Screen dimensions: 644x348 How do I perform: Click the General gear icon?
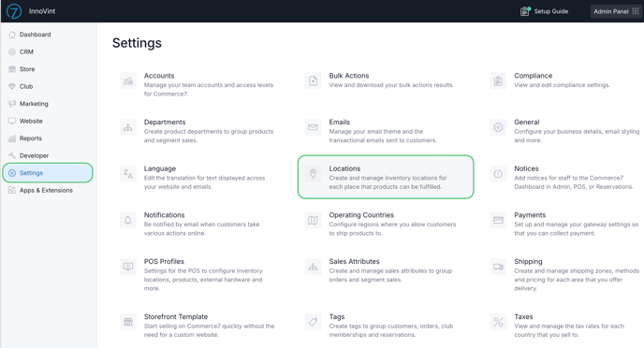[498, 127]
